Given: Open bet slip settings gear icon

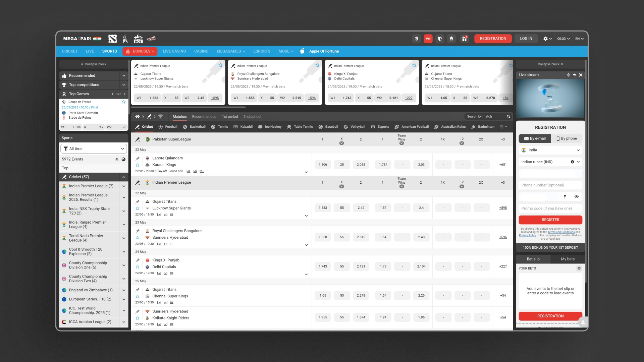Looking at the screenshot, I should (579, 268).
